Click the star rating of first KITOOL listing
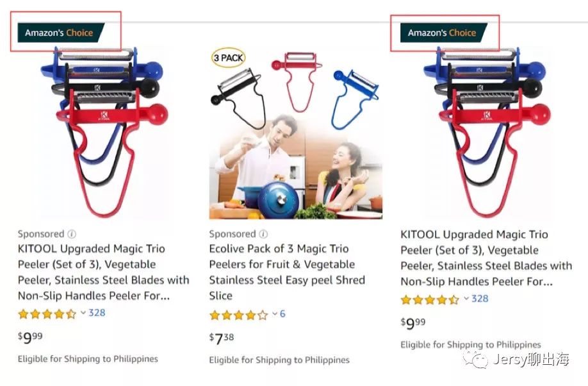 (x=47, y=314)
